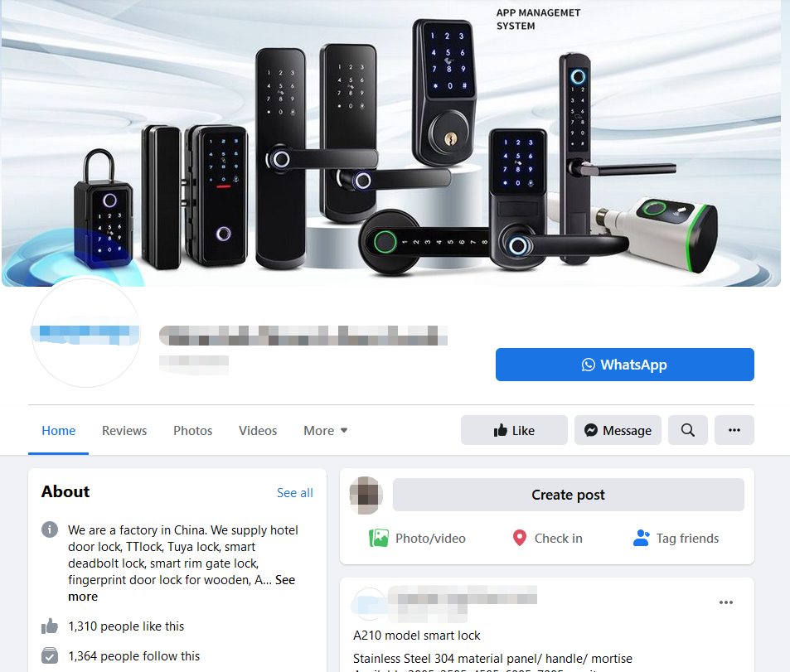The image size is (790, 672).
Task: Open the page three-dots options menu
Action: [x=734, y=430]
